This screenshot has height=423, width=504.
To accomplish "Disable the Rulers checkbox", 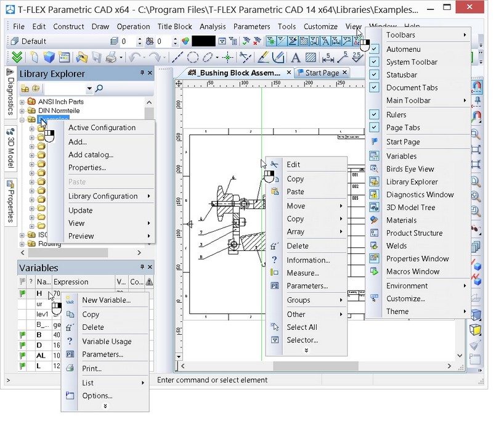I will click(x=374, y=115).
